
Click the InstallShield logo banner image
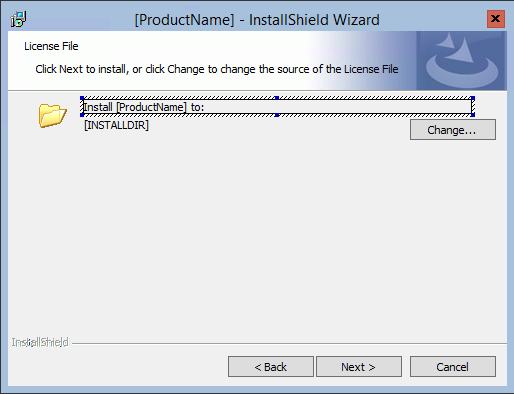tap(461, 61)
